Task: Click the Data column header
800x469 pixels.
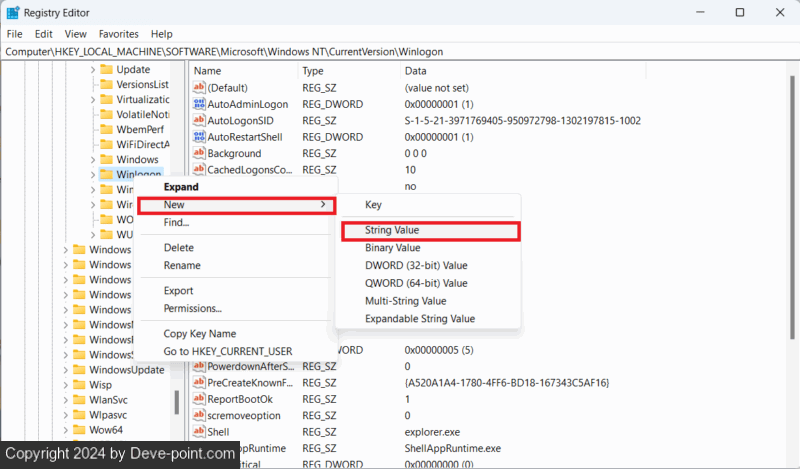Action: [415, 71]
